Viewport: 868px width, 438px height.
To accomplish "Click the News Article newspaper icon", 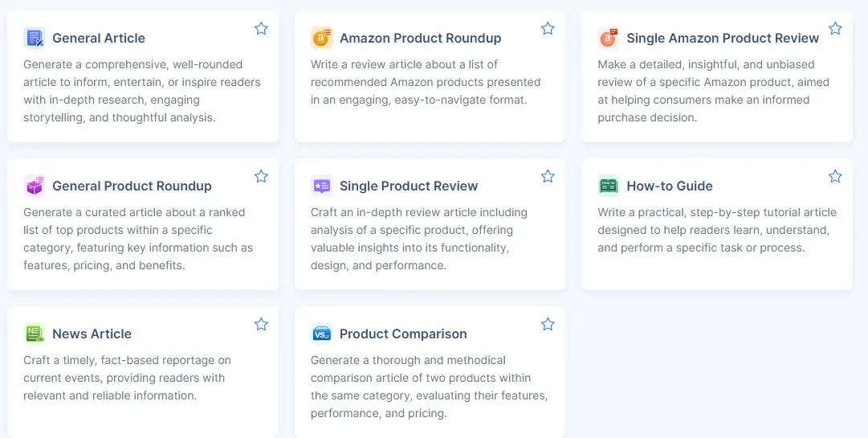I will [x=35, y=334].
